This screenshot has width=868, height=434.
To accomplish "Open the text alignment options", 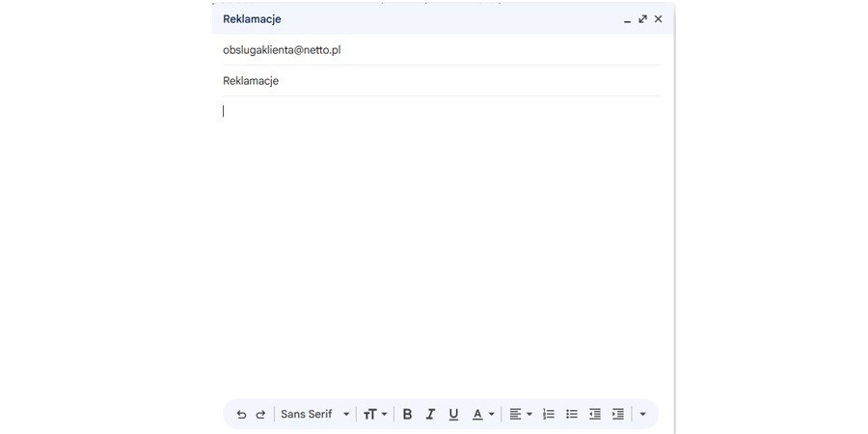I will tap(521, 414).
